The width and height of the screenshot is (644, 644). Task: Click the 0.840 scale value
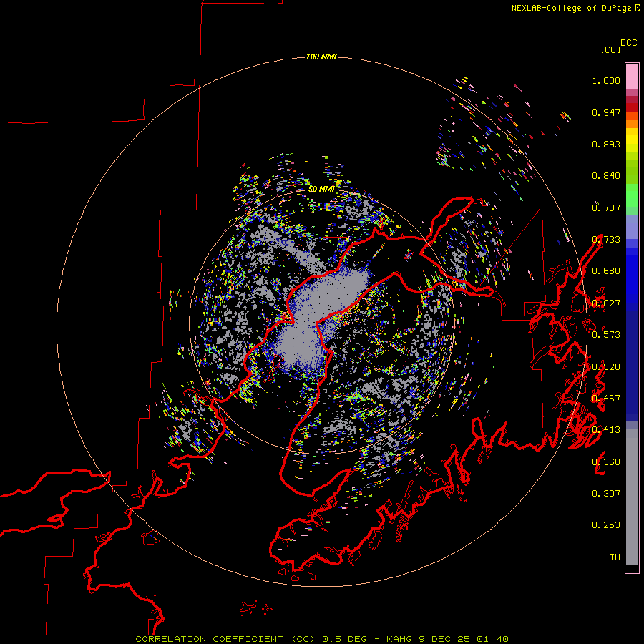[606, 176]
